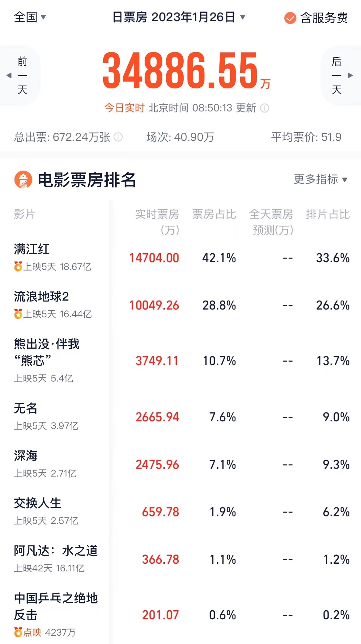Click medal icon beside 点映 label
The image size is (361, 644).
click(18, 632)
